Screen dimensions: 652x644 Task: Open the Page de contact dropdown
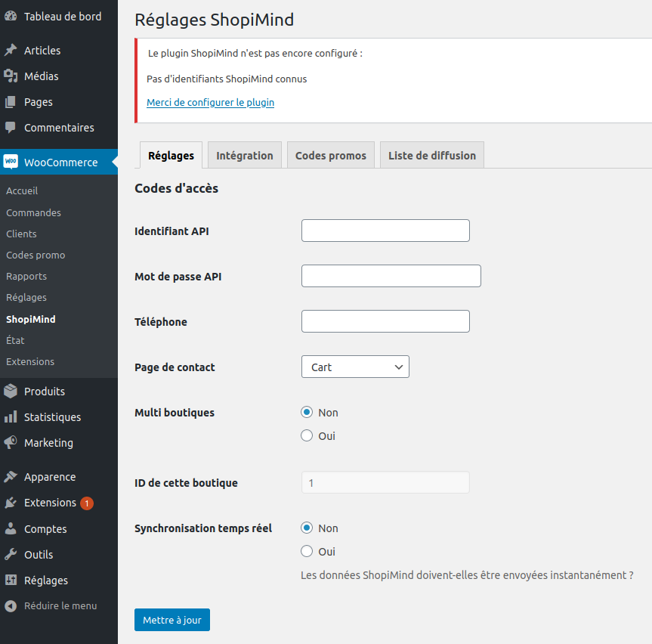tap(355, 367)
